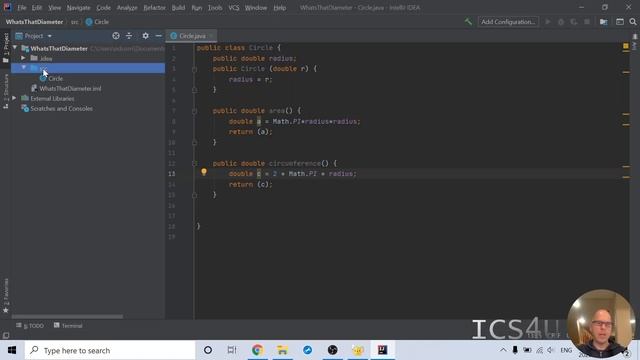Viewport: 640px width, 360px height.
Task: Click the yellow lightbulb intention icon
Action: (204, 172)
